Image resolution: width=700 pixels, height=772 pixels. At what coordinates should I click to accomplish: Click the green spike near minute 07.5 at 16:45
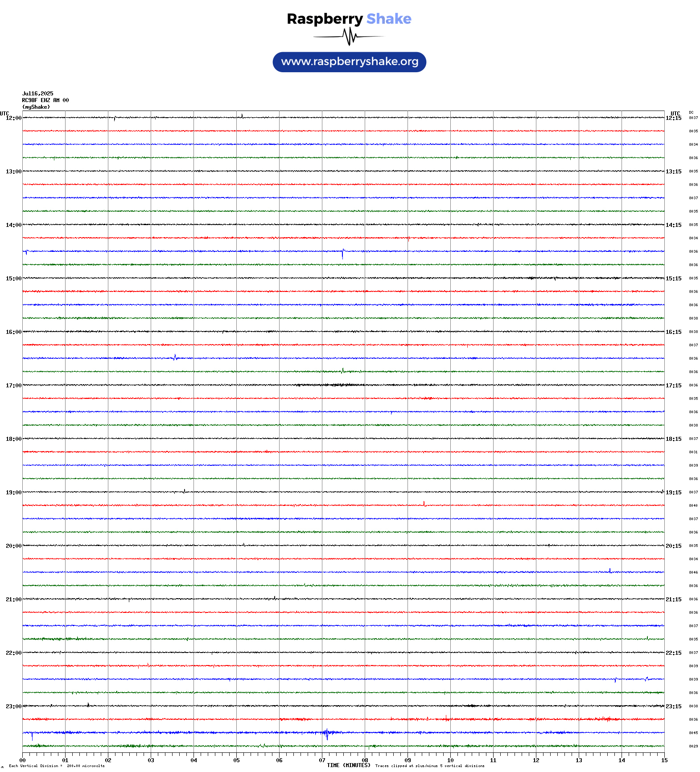(x=343, y=370)
